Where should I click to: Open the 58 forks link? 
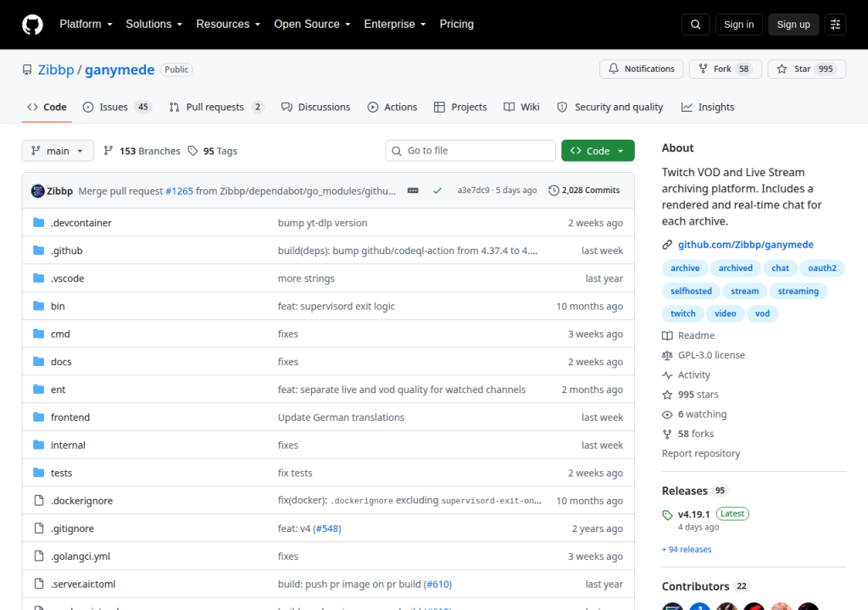(x=688, y=434)
